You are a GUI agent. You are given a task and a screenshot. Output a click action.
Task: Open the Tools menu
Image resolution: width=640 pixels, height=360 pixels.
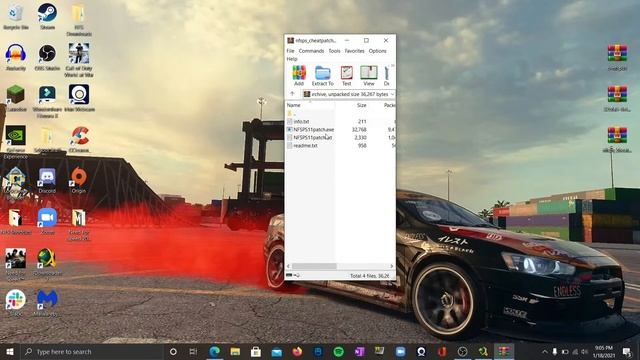(x=334, y=51)
